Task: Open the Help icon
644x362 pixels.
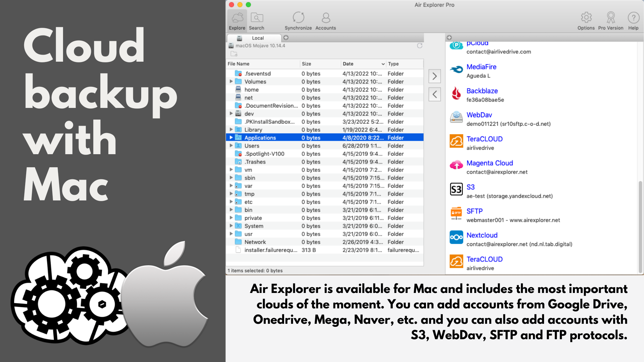Action: pyautogui.click(x=633, y=17)
